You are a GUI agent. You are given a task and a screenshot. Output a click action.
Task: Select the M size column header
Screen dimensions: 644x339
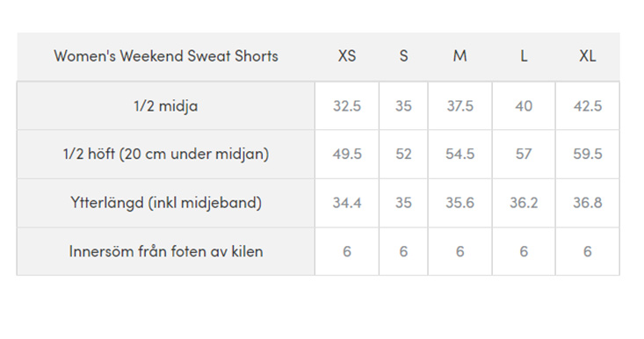pos(459,56)
